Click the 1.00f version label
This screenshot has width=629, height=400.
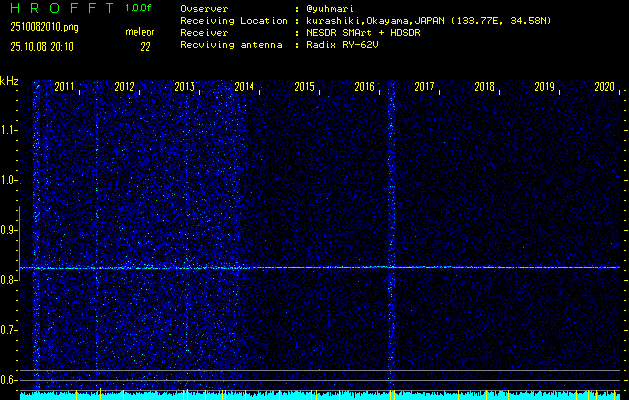click(139, 8)
